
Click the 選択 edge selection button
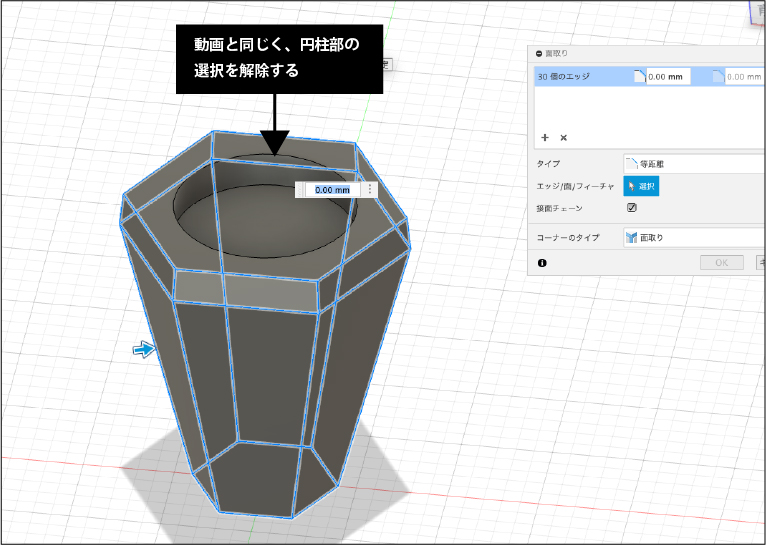point(640,186)
